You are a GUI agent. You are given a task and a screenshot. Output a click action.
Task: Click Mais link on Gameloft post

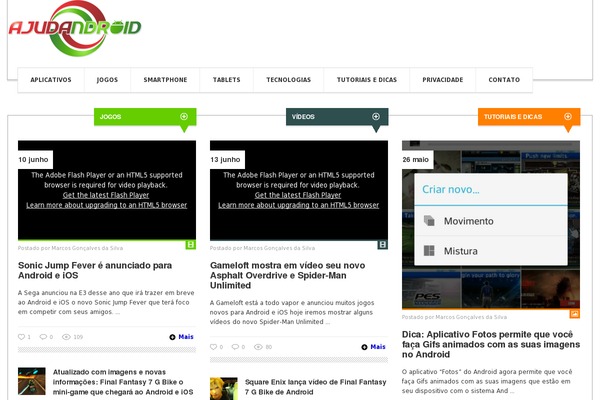(373, 347)
